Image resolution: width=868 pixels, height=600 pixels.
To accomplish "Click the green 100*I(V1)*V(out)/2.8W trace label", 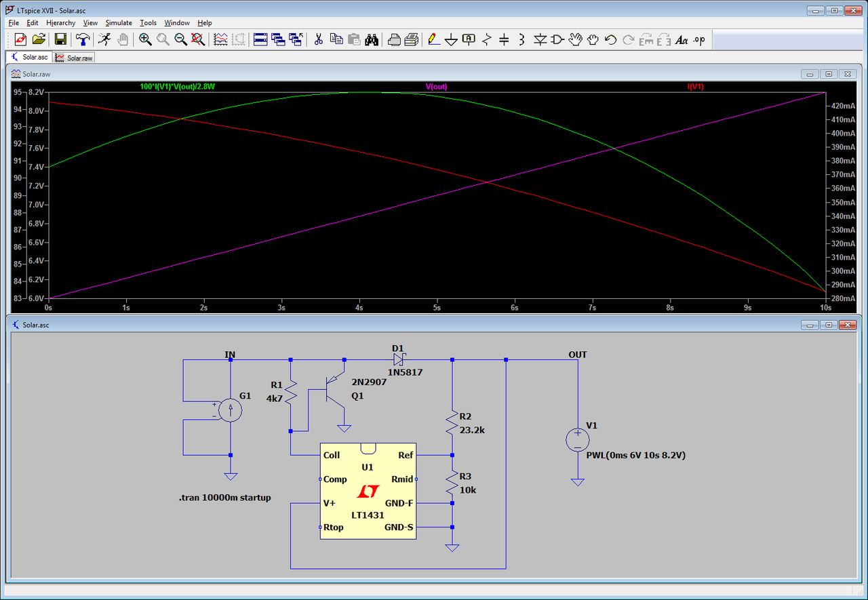I will click(x=178, y=87).
